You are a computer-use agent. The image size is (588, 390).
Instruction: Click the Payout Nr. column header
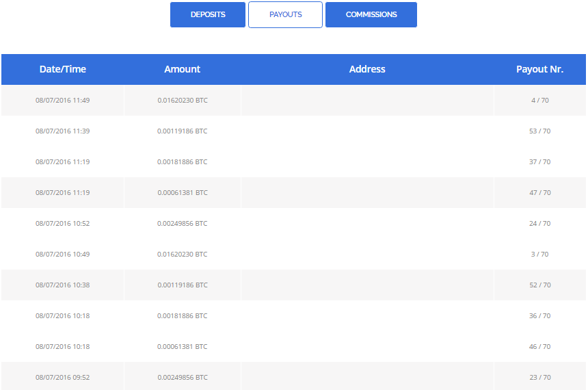pos(539,69)
